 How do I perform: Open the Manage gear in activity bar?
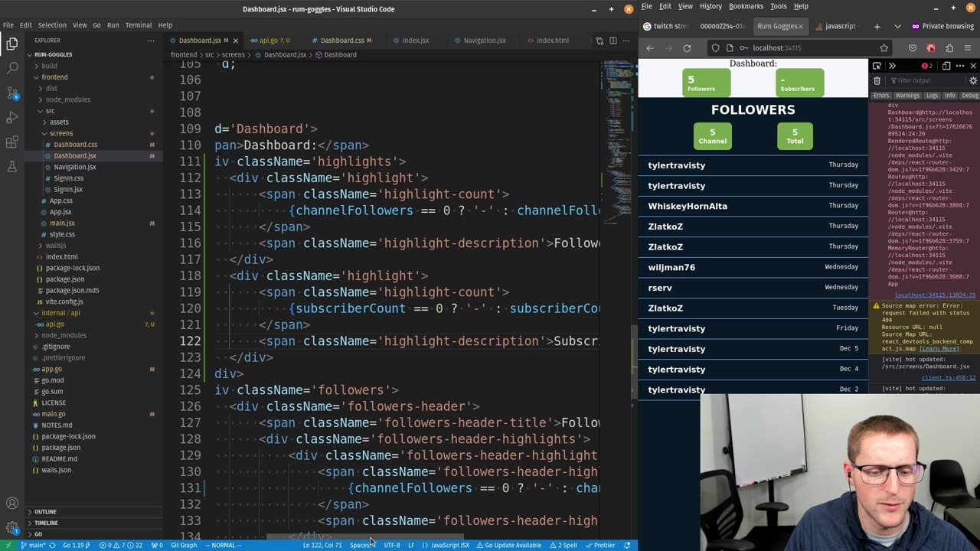tap(12, 528)
